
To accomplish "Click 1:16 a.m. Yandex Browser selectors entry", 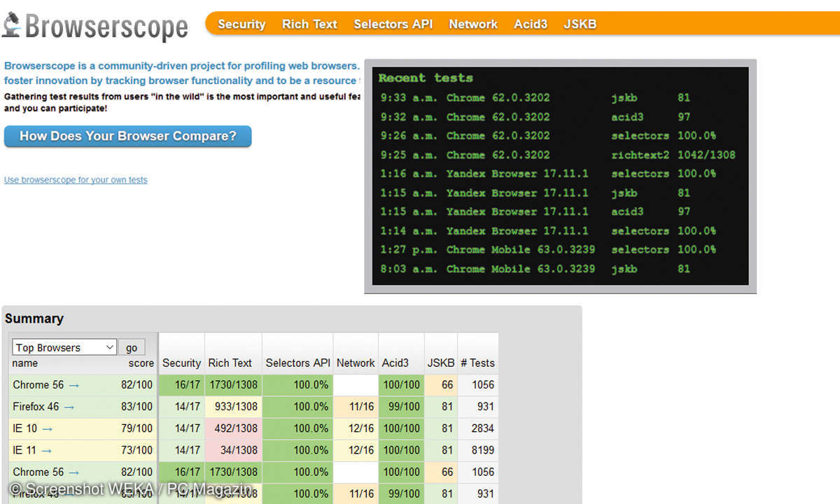I will pyautogui.click(x=548, y=174).
